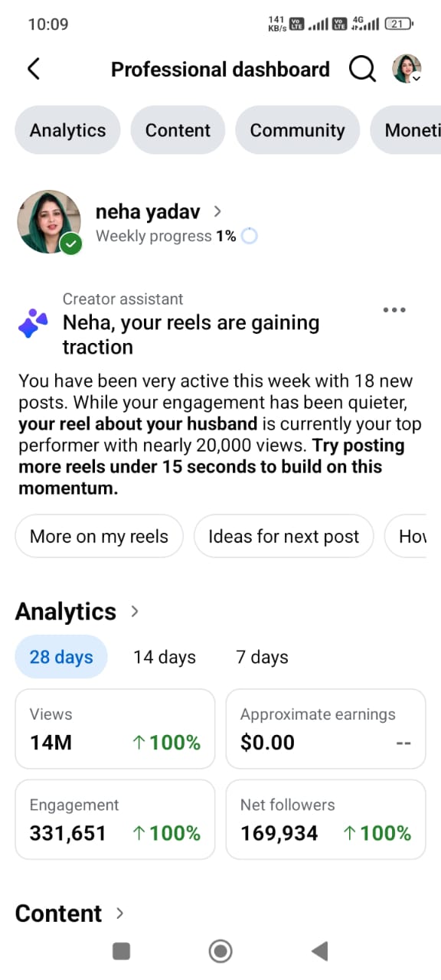
Task: Tap the weekly progress circle indicator
Action: click(250, 236)
